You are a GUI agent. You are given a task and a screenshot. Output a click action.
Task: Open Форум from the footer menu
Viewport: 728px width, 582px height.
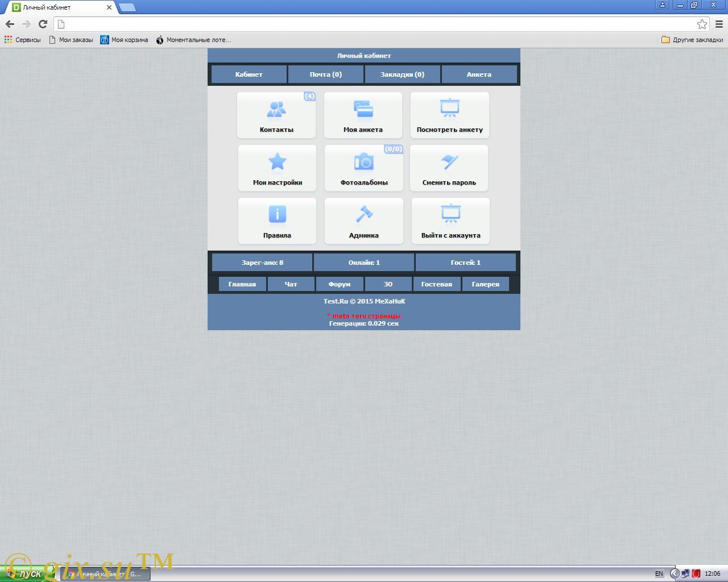tap(340, 284)
